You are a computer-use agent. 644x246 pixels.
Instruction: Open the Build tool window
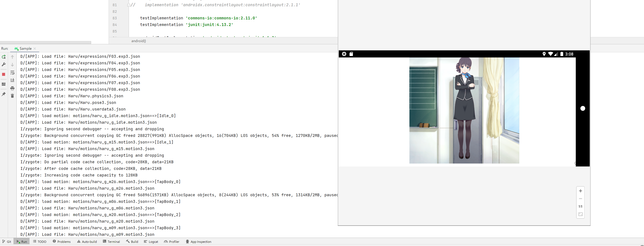pyautogui.click(x=132, y=241)
